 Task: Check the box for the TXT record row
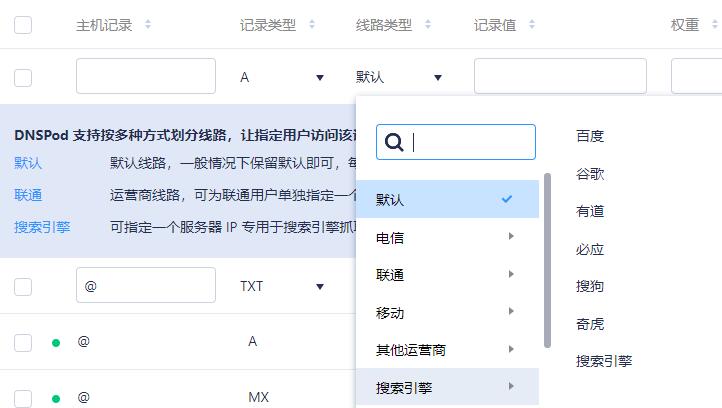(x=23, y=286)
